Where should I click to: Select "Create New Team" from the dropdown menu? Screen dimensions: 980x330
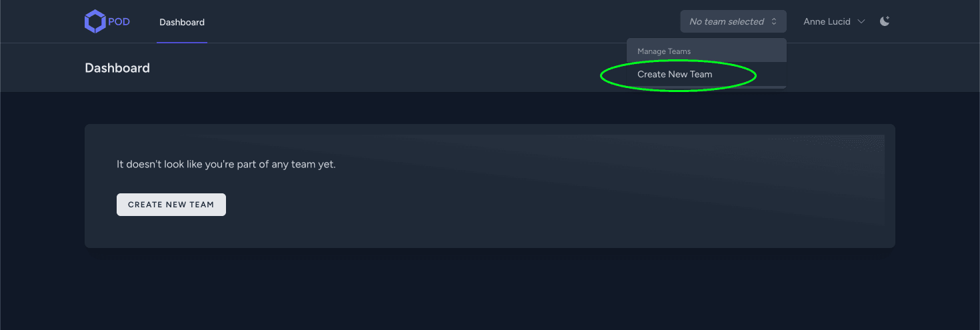[675, 74]
